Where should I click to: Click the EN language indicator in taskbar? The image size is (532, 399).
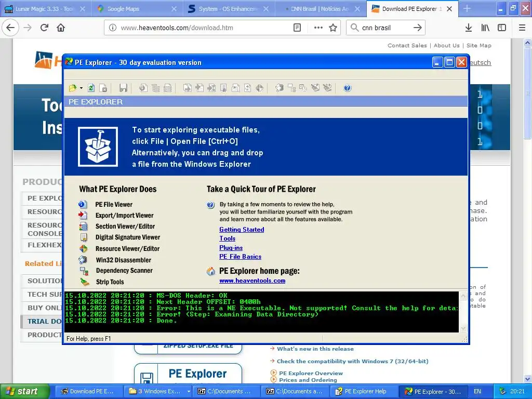pyautogui.click(x=477, y=391)
